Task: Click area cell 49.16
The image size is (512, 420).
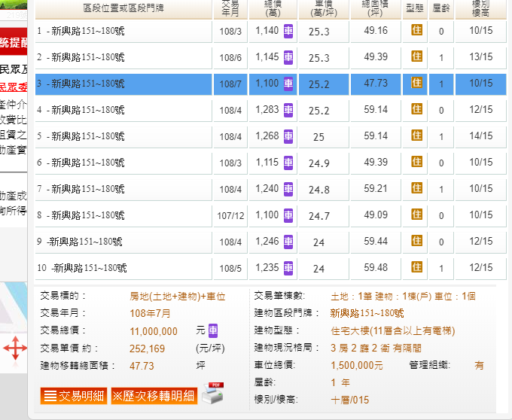Action: [376, 31]
